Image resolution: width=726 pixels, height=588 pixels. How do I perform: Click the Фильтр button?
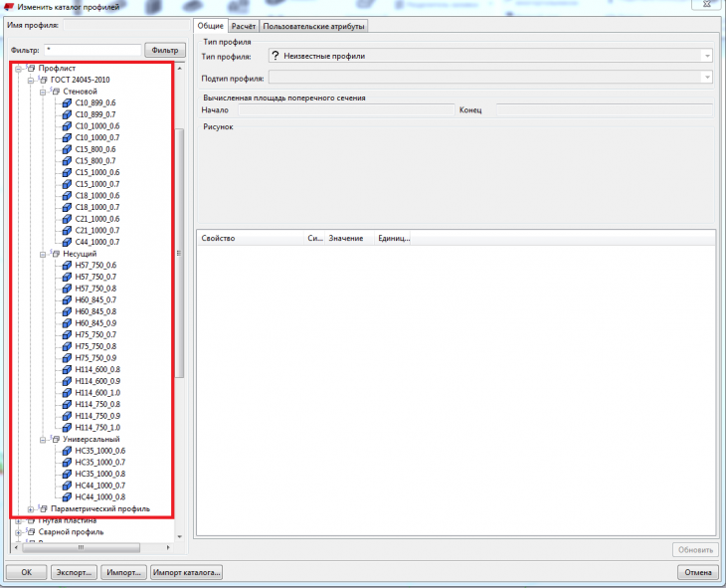point(165,50)
